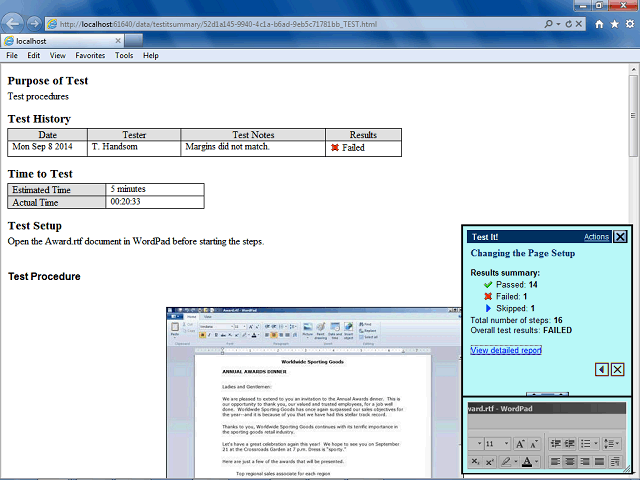Image resolution: width=640 pixels, height=480 pixels.
Task: Click the 'Changing the Page Setup' title
Action: pos(522,253)
